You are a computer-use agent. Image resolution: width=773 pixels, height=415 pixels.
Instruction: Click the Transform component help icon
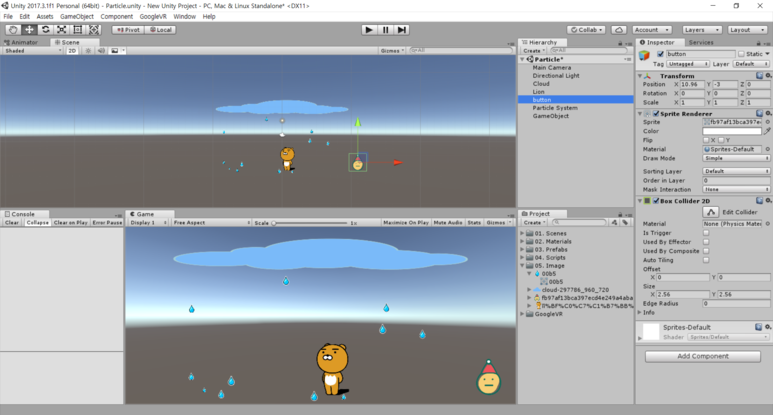760,75
